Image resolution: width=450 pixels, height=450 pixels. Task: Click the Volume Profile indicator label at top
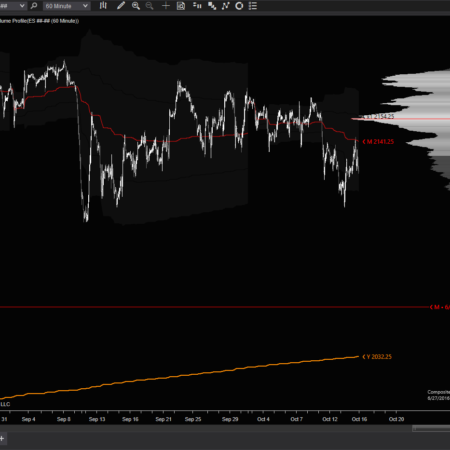(39, 21)
